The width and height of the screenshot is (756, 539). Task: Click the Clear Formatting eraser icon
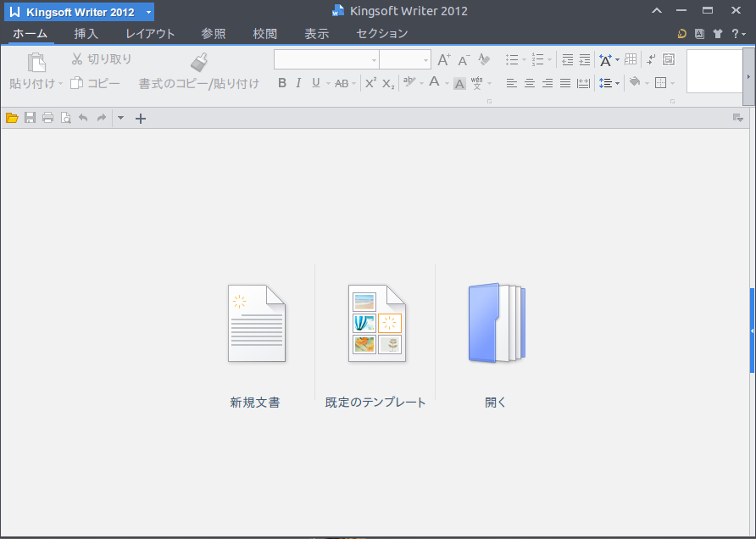[484, 59]
